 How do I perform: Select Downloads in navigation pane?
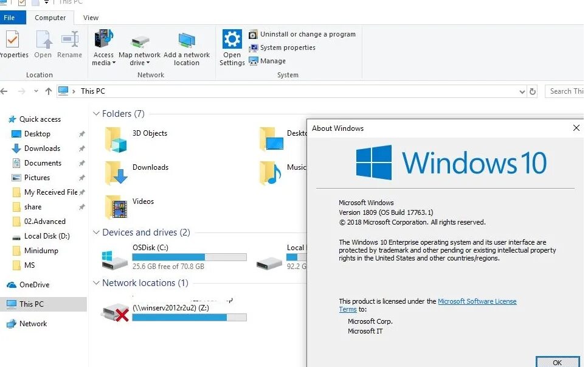pyautogui.click(x=42, y=149)
